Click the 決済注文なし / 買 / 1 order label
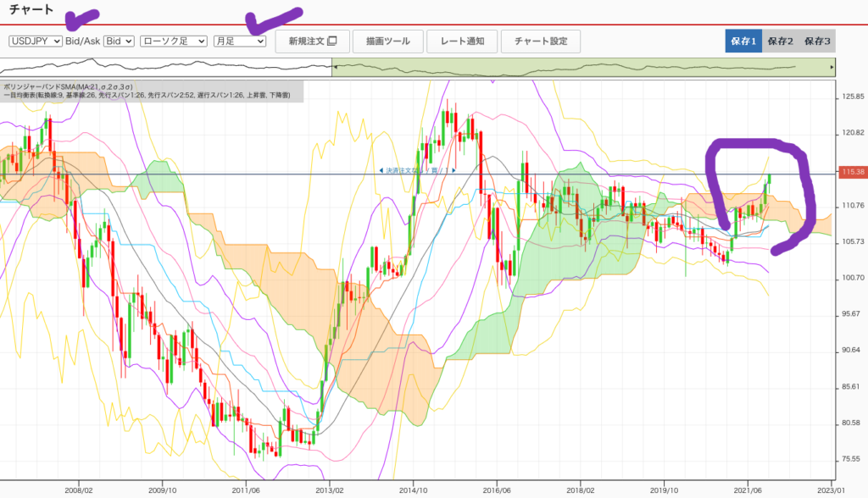The height and width of the screenshot is (498, 868). 417,170
